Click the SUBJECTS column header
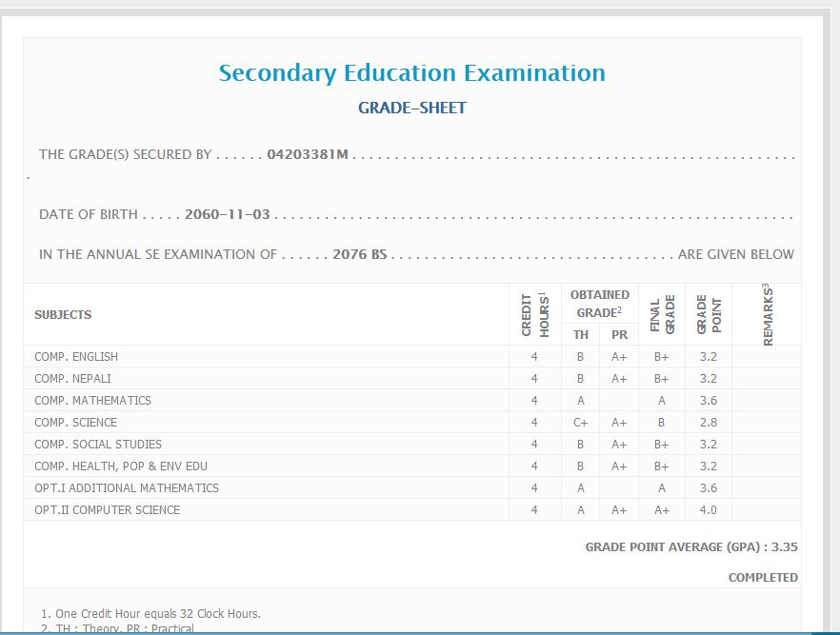The width and height of the screenshot is (840, 635). [x=63, y=314]
